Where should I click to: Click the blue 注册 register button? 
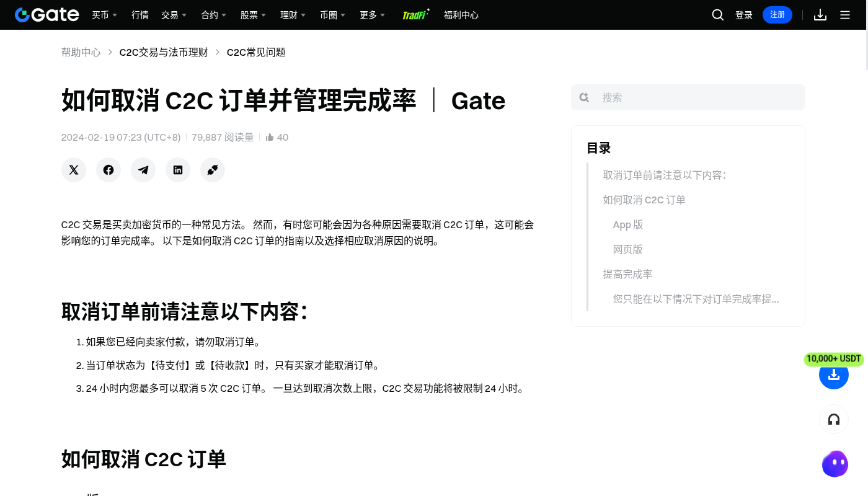point(777,15)
